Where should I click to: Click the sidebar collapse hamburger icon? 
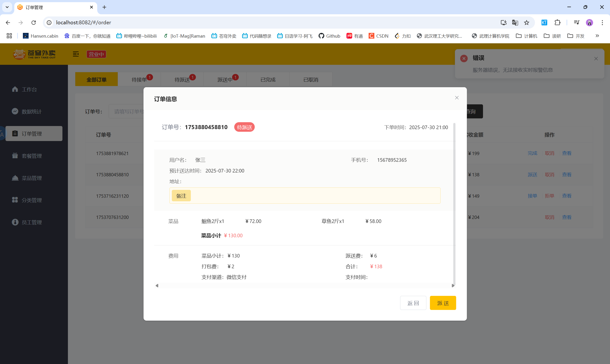coord(76,54)
